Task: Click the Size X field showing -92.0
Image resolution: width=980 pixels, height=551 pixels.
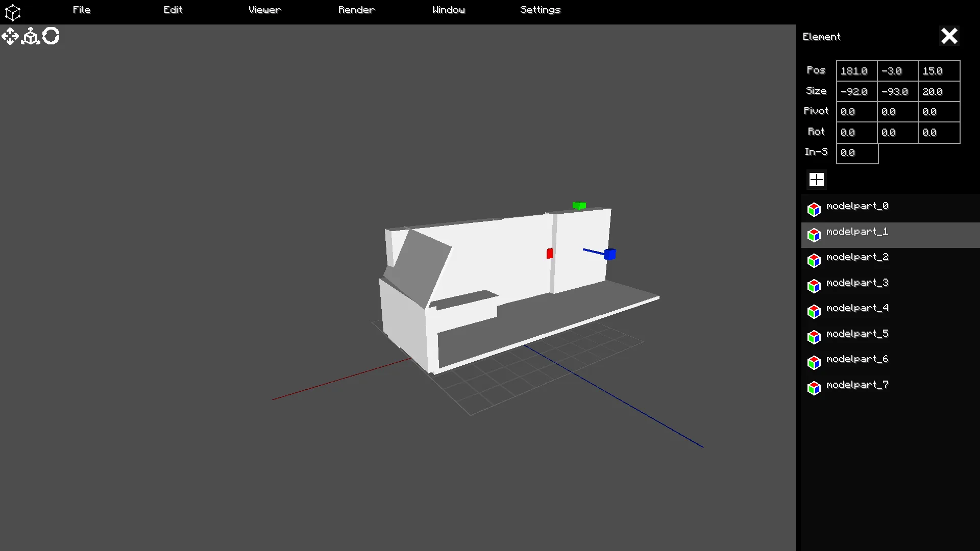Action: coord(857,91)
